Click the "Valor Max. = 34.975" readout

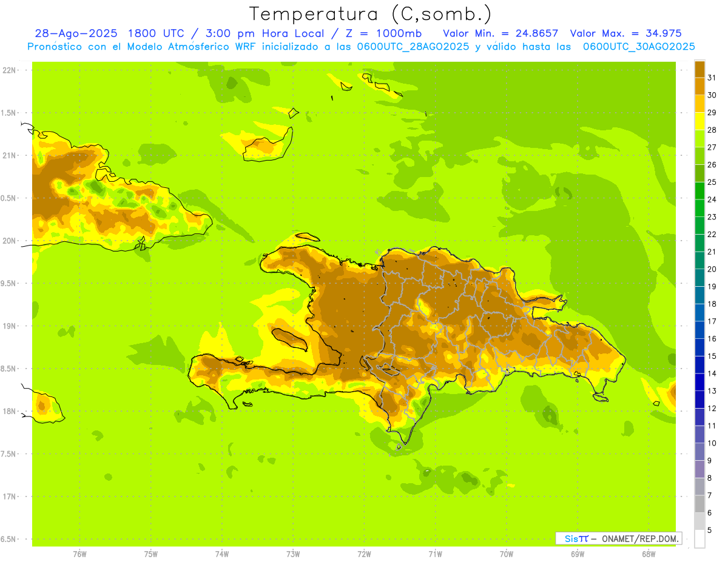point(626,33)
